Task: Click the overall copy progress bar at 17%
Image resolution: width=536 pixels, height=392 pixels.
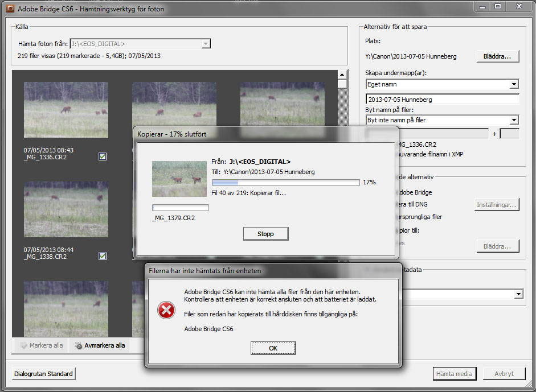Action: (286, 182)
